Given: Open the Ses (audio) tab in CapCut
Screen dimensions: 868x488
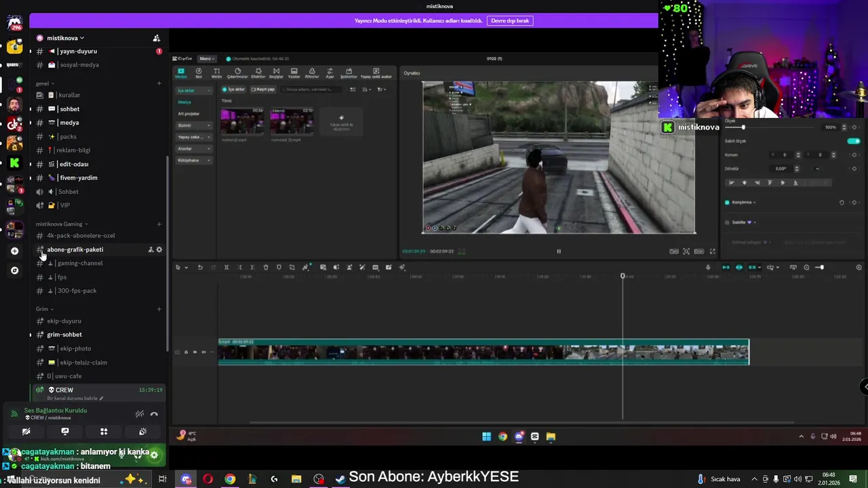Looking at the screenshot, I should point(199,73).
